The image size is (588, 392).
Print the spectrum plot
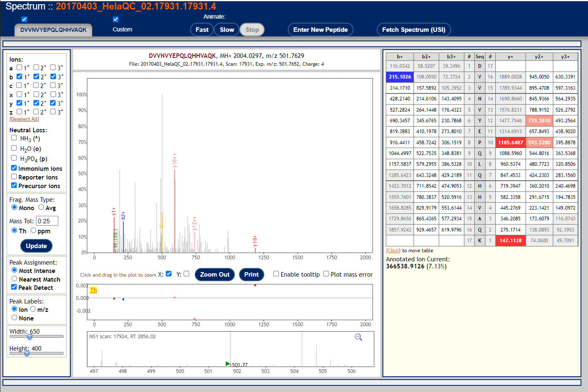click(x=251, y=275)
